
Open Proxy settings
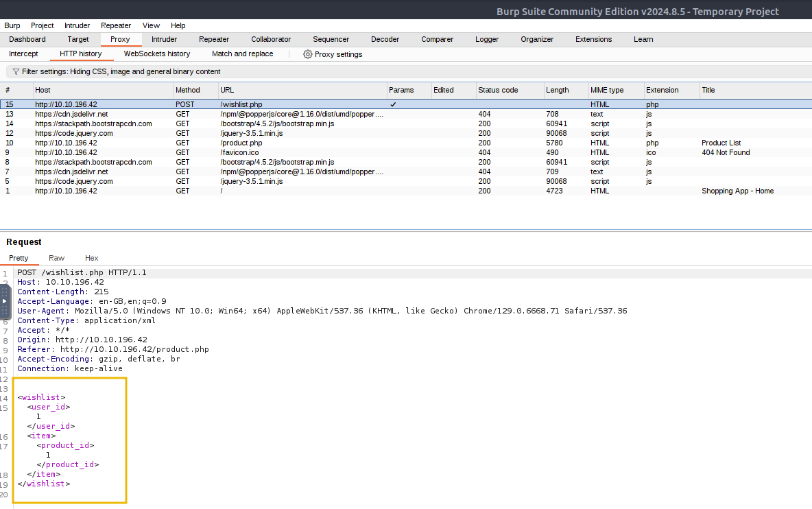point(333,54)
